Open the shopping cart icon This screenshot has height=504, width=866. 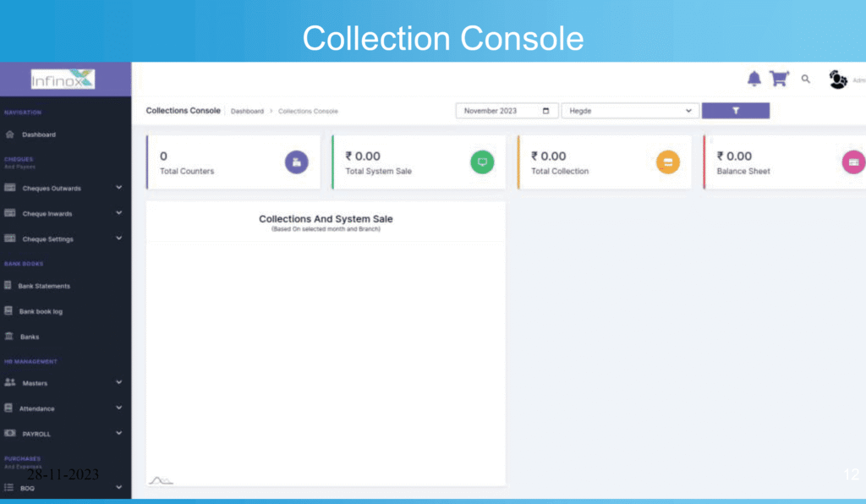click(779, 79)
